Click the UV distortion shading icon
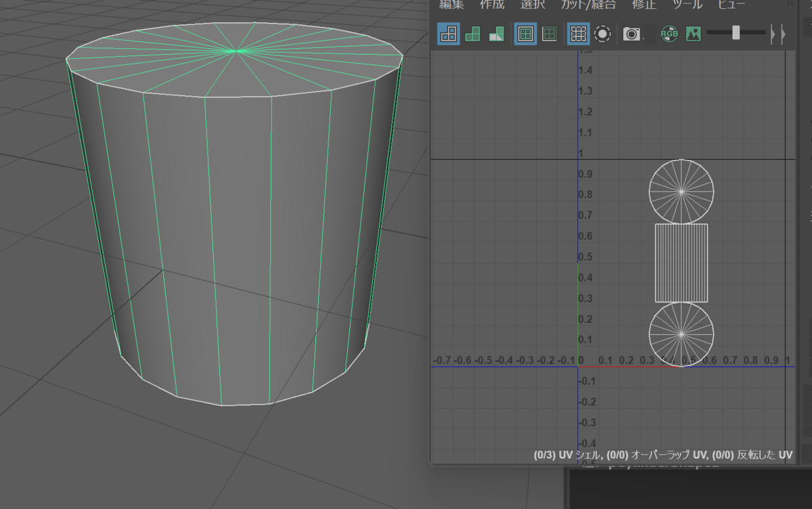 click(x=497, y=33)
